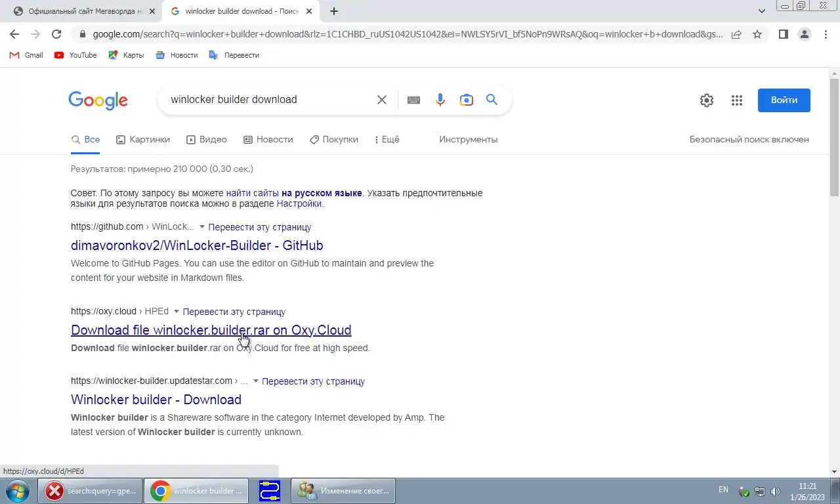The height and width of the screenshot is (504, 840).
Task: Open Download file winlocker.builder.rar on Oxy.Cloud
Action: pos(211,330)
